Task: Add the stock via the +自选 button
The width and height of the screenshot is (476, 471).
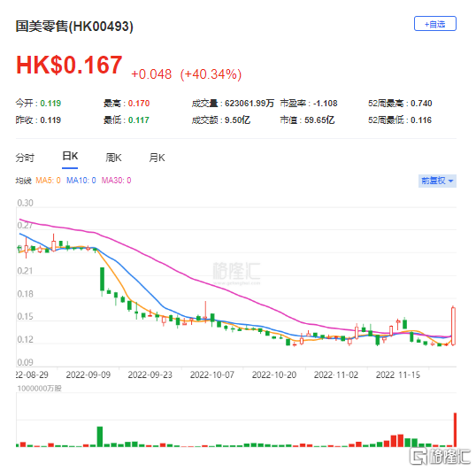Action: [x=434, y=24]
